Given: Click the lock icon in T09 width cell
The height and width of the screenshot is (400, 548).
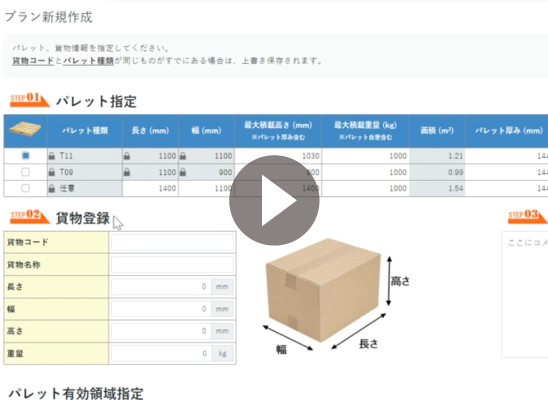Looking at the screenshot, I should click(x=183, y=172).
